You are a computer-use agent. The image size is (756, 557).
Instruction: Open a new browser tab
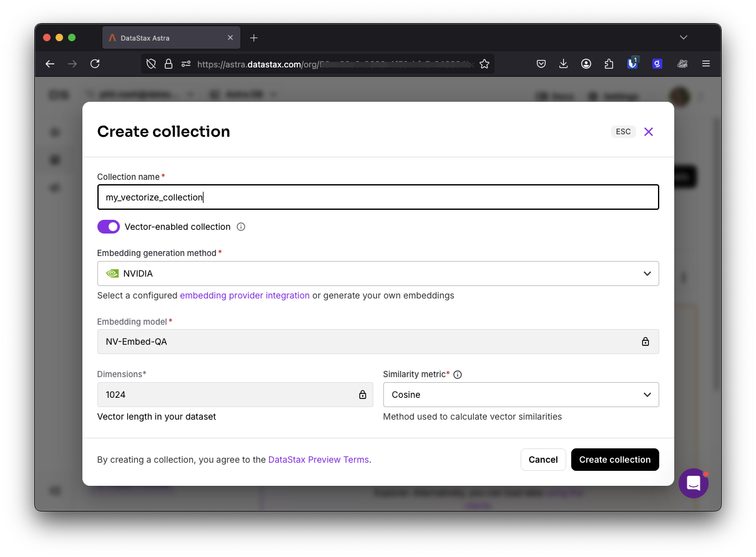click(253, 37)
